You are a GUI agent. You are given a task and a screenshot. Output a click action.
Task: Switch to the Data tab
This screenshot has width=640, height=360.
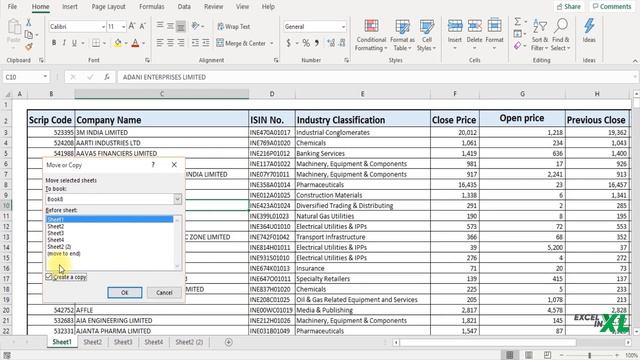click(184, 7)
